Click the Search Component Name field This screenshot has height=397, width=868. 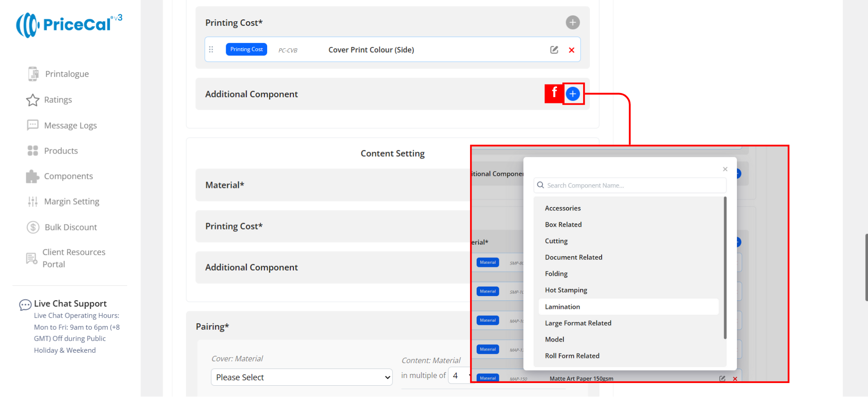630,186
